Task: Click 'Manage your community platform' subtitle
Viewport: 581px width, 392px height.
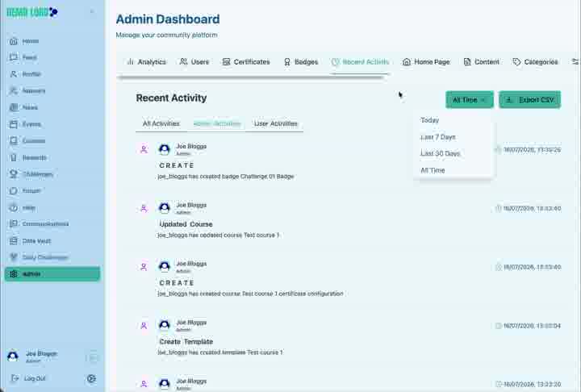Action: [167, 35]
